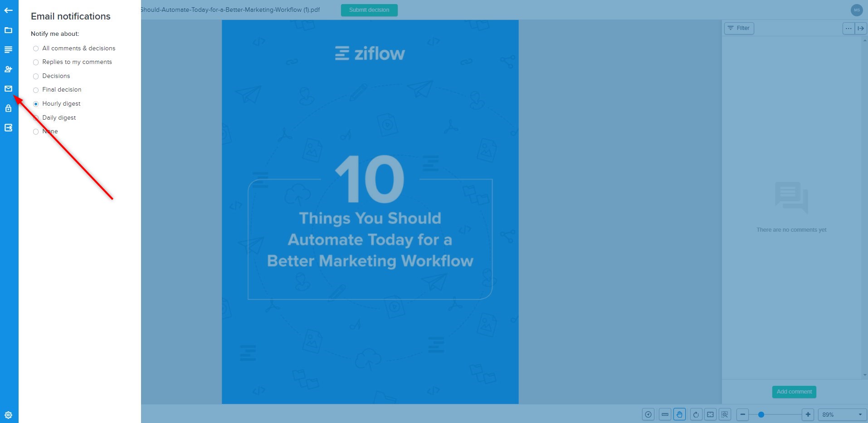This screenshot has width=868, height=423.
Task: Select the ruler measurement tool
Action: pos(665,414)
